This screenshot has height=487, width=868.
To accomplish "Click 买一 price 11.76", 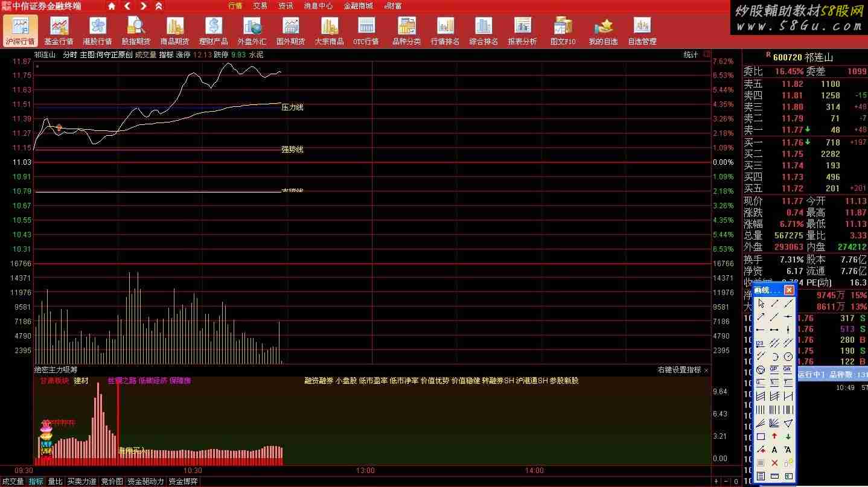I will tap(793, 142).
